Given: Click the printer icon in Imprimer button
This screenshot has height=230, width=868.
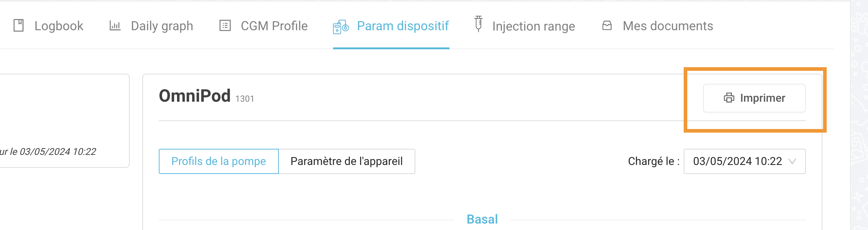Looking at the screenshot, I should click(x=729, y=98).
